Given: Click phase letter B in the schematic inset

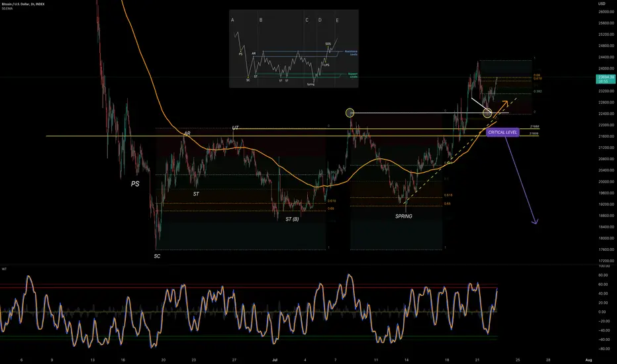Looking at the screenshot, I should (x=261, y=20).
